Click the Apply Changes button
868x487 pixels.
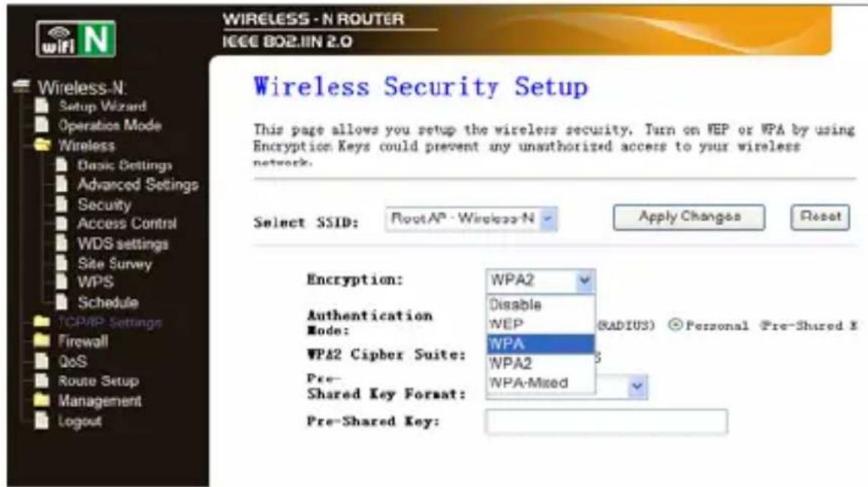(689, 217)
